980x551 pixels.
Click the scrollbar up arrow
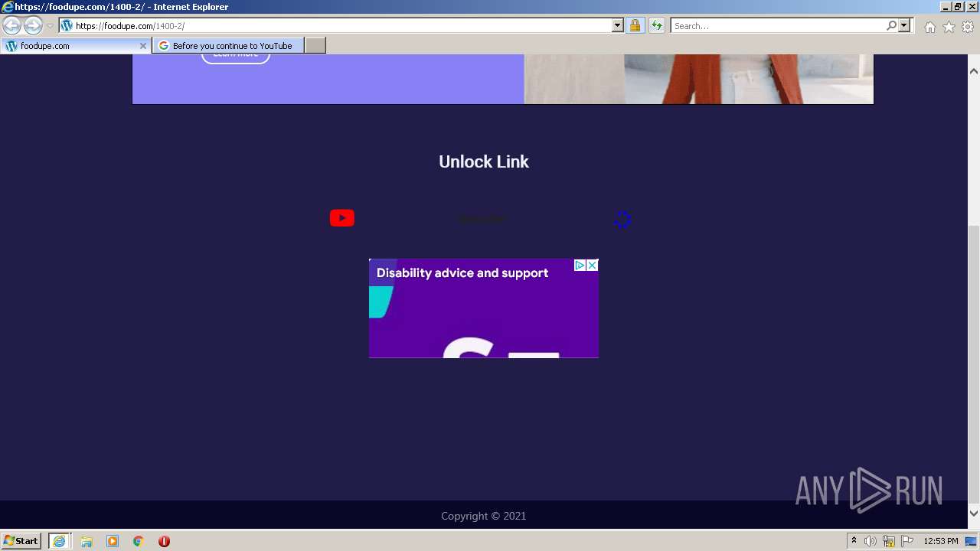coord(974,71)
